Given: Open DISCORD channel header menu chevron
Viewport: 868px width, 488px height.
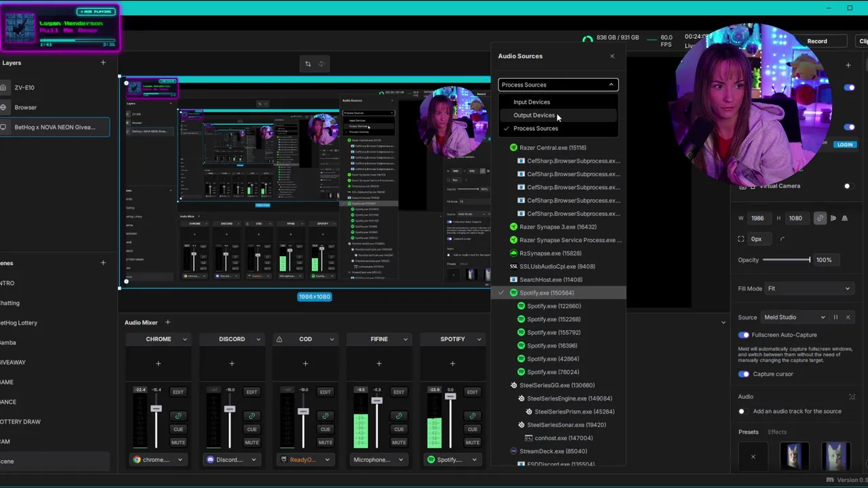Looking at the screenshot, I should click(x=258, y=339).
